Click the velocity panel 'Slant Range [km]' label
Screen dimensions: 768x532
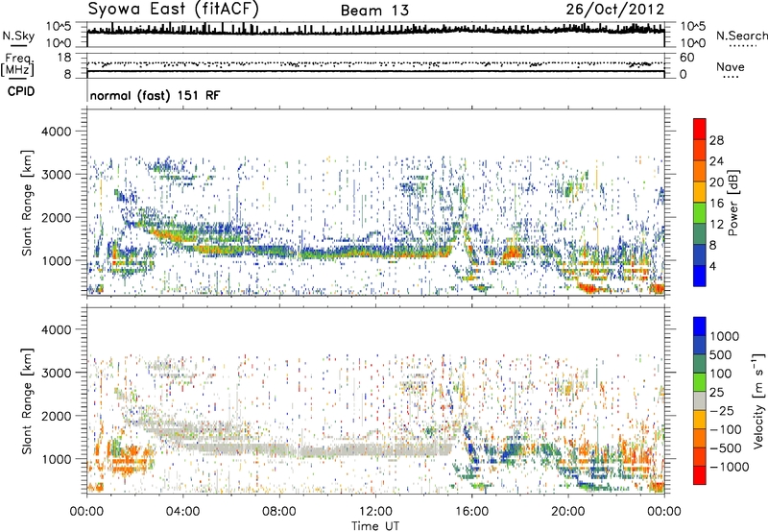(27, 401)
